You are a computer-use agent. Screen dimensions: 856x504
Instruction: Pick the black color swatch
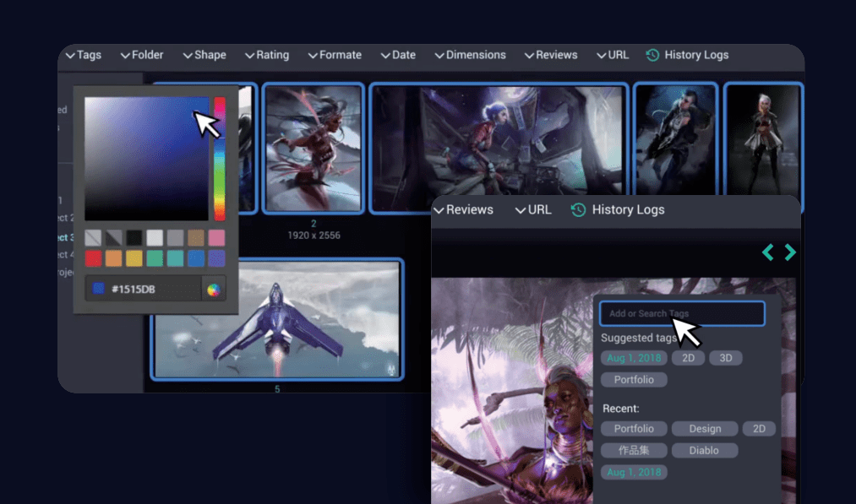(134, 238)
